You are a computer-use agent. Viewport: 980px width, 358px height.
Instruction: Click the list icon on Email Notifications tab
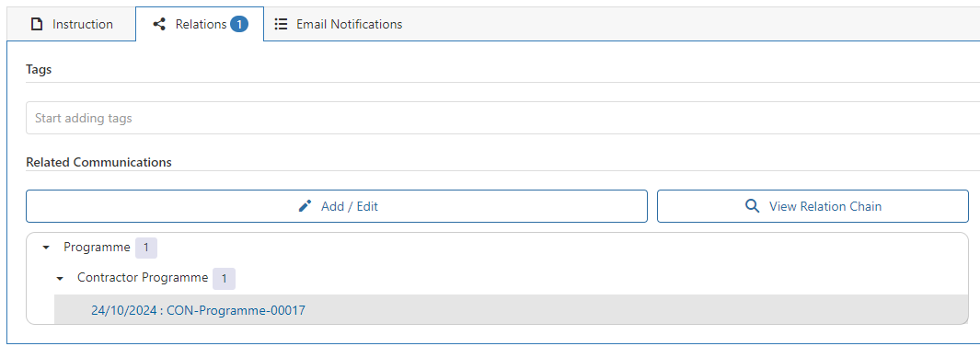click(x=282, y=24)
